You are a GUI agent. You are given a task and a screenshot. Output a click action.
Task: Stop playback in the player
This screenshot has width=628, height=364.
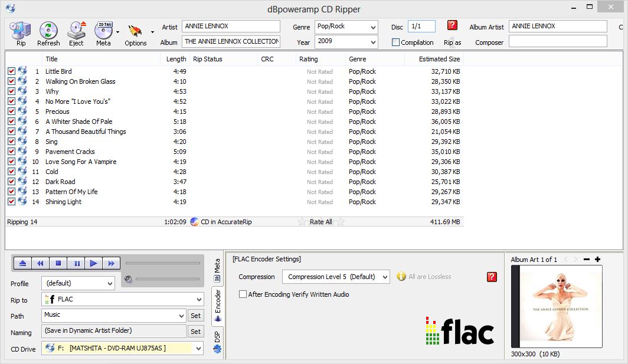point(58,263)
